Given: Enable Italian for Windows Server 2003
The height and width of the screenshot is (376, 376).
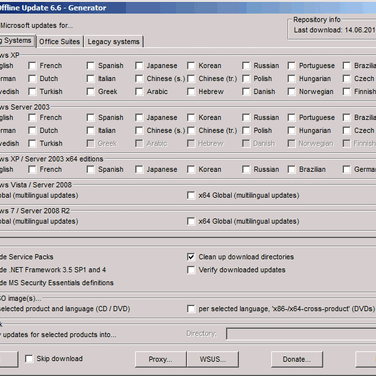Looking at the screenshot, I should point(90,131).
